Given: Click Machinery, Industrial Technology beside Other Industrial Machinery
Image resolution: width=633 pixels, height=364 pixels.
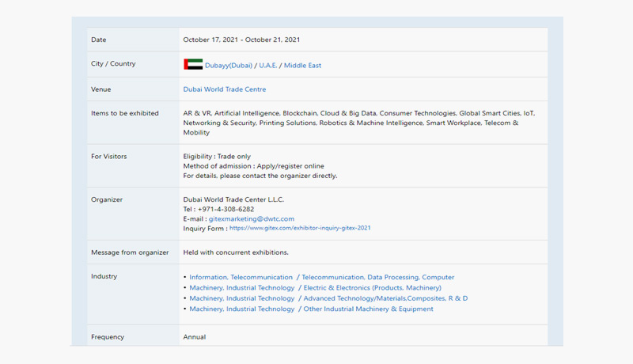Looking at the screenshot, I should pos(242,309).
